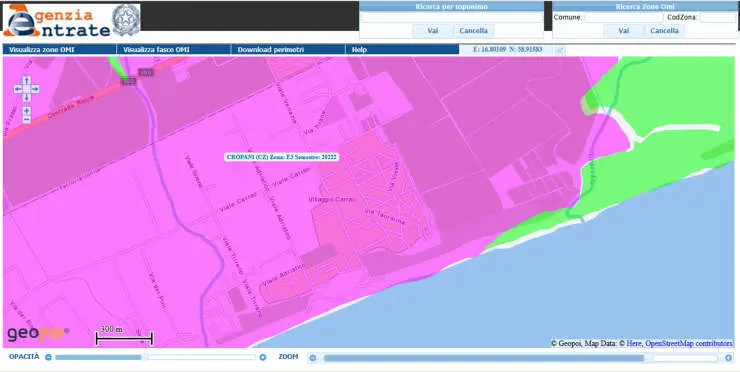Pan the map up with arrow
This screenshot has width=740, height=372.
click(26, 80)
